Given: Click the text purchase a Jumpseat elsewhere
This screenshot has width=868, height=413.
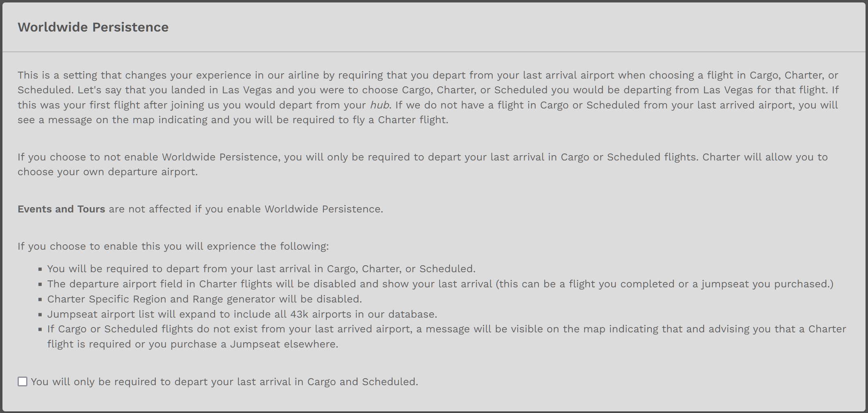Looking at the screenshot, I should coord(254,344).
